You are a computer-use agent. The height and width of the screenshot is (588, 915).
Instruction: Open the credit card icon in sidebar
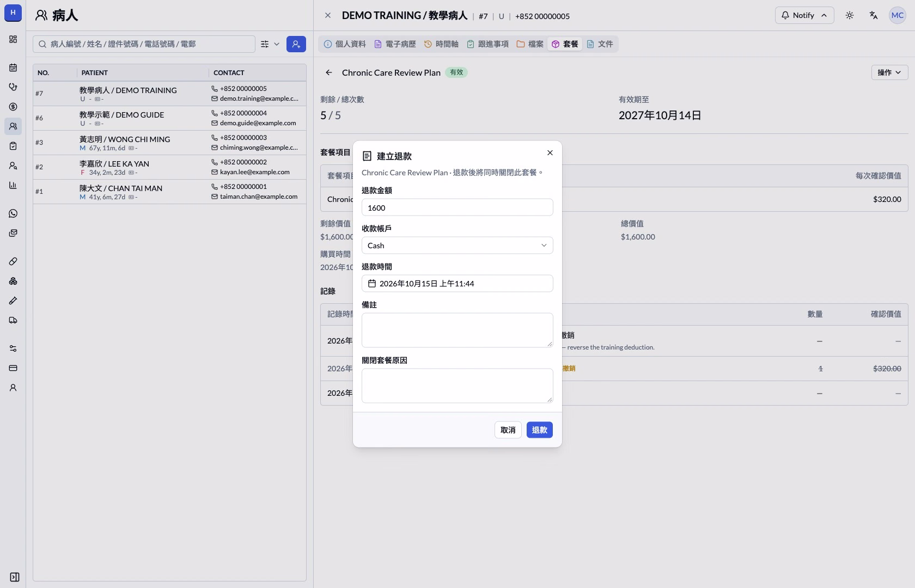click(13, 368)
